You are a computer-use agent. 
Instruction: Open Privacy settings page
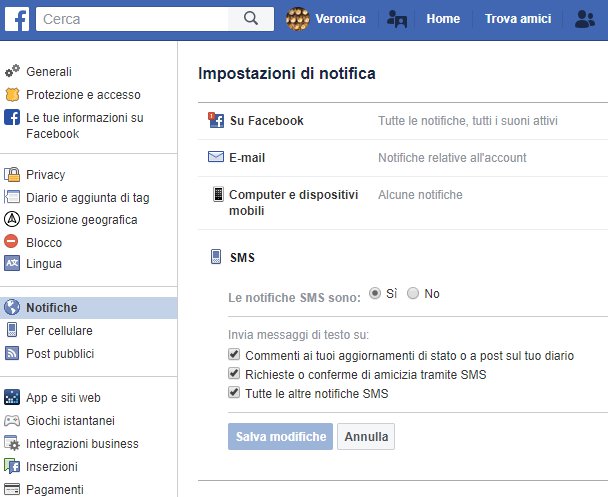pyautogui.click(x=45, y=175)
